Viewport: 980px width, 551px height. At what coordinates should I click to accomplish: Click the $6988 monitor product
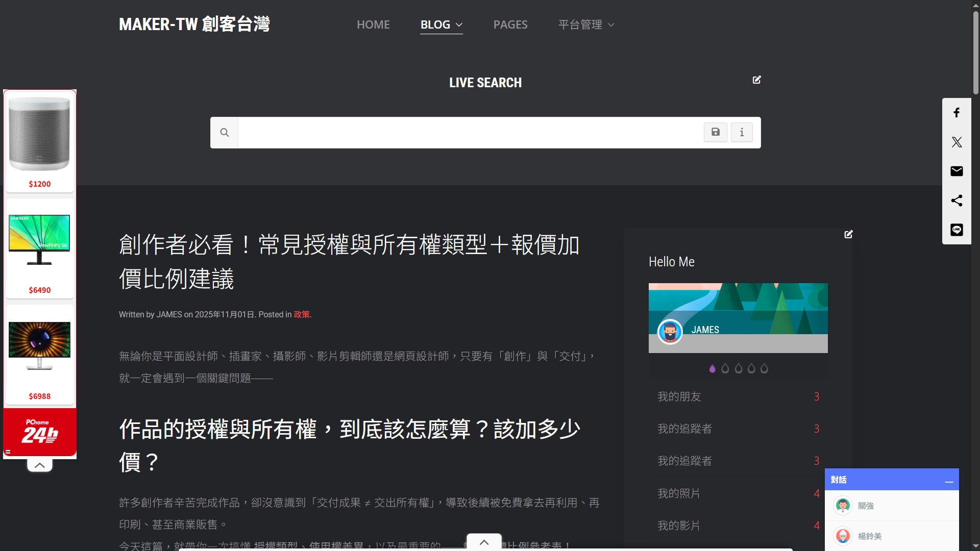click(40, 355)
